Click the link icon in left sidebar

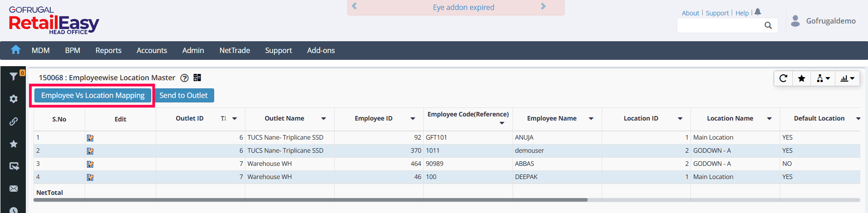(14, 121)
